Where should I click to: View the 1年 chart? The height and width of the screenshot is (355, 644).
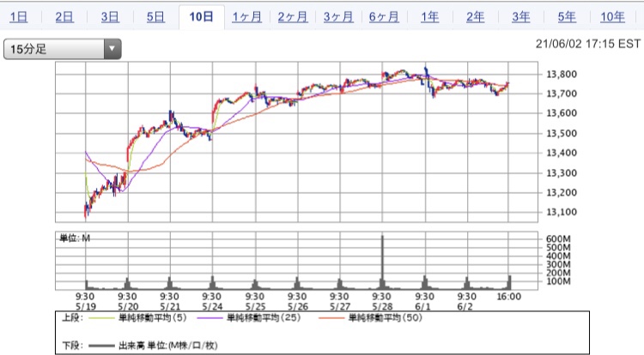pyautogui.click(x=429, y=17)
